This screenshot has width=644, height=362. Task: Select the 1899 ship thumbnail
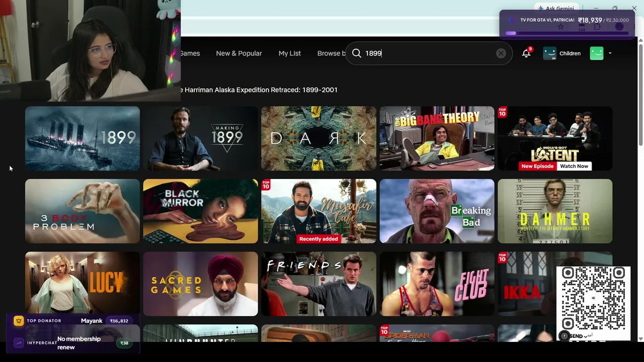tap(83, 138)
